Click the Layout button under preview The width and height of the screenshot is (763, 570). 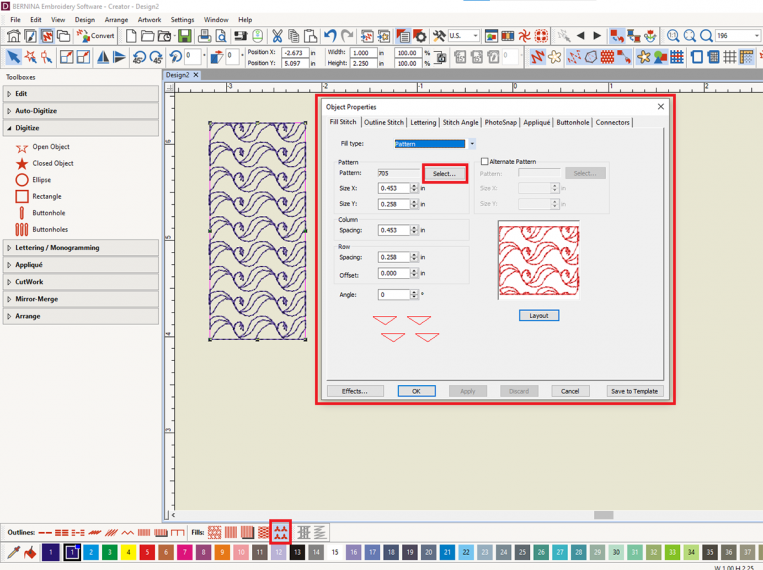(x=539, y=315)
